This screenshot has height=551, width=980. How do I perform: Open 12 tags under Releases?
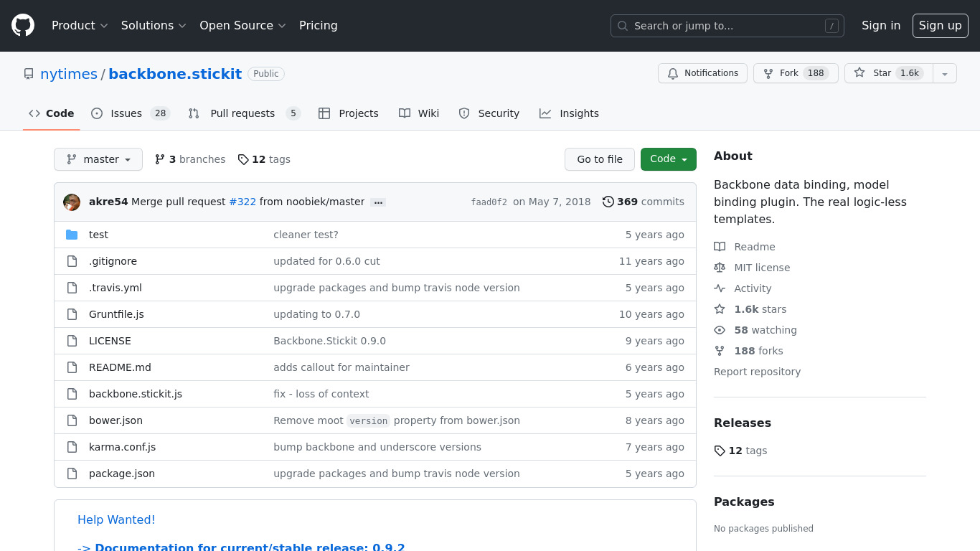coord(740,451)
